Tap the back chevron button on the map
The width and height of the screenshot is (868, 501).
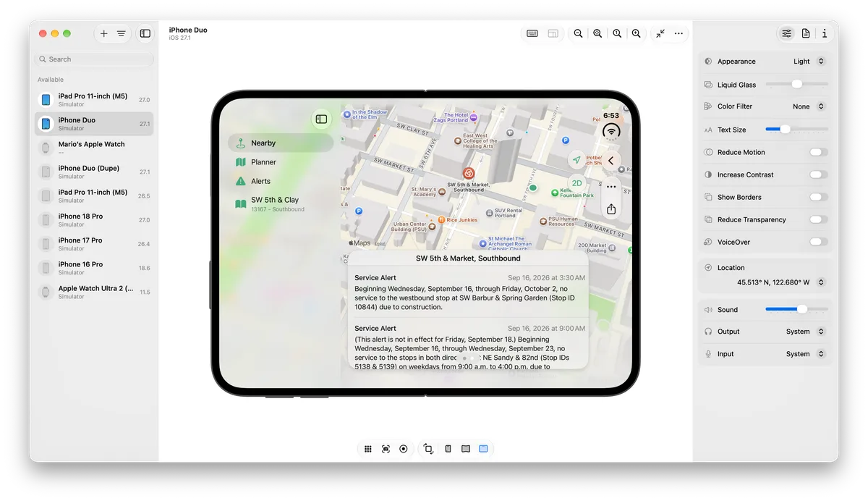[x=611, y=161]
